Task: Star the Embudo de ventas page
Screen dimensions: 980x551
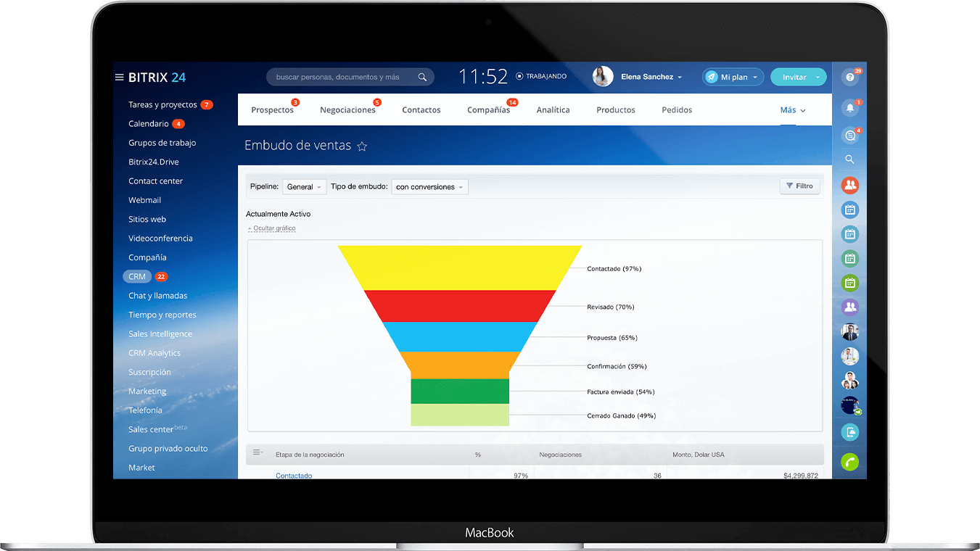Action: point(362,146)
